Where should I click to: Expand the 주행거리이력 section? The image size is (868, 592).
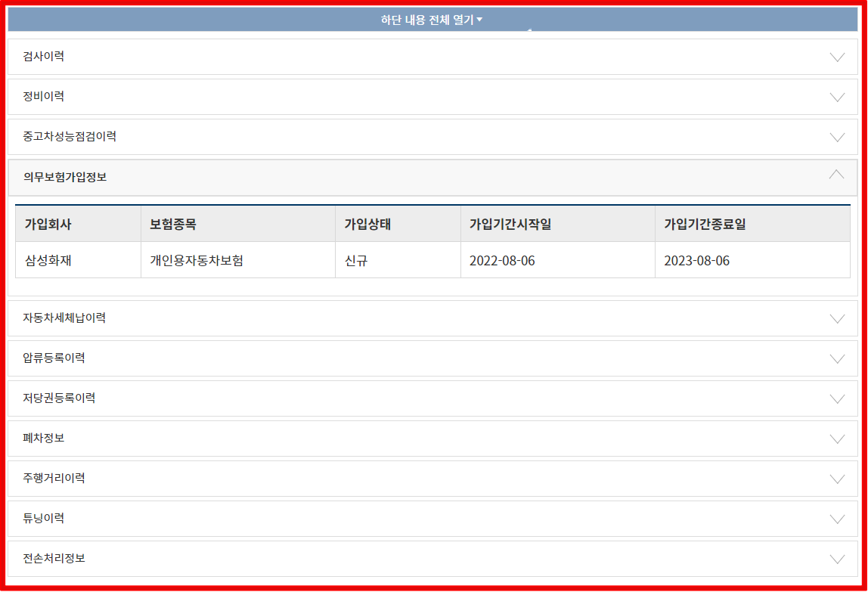tap(433, 479)
